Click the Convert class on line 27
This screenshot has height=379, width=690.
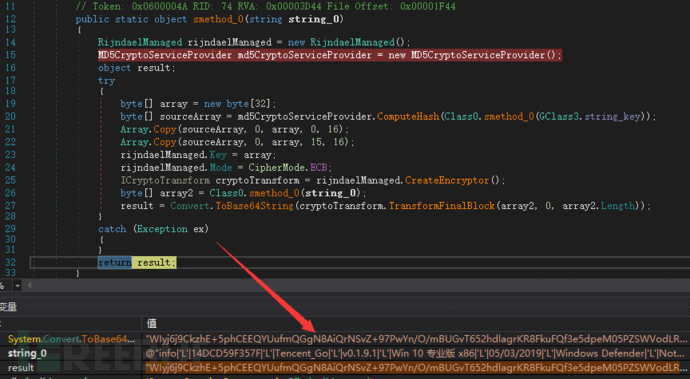click(x=190, y=206)
